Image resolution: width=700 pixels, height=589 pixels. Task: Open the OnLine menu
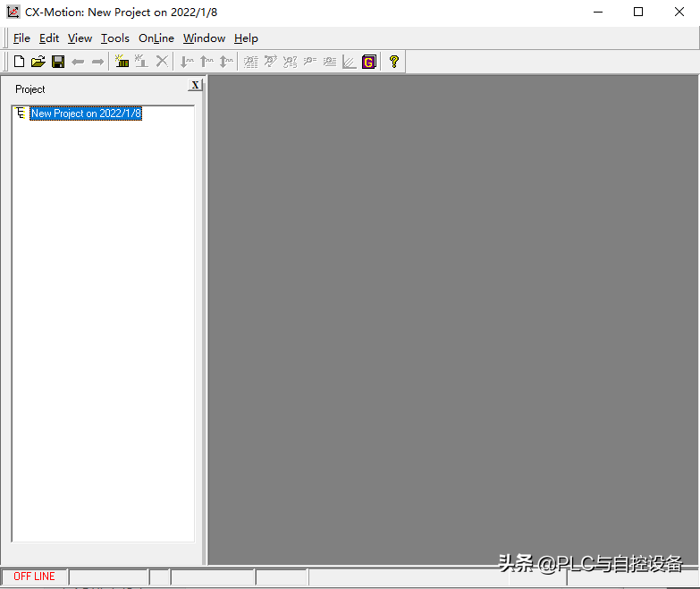click(156, 38)
